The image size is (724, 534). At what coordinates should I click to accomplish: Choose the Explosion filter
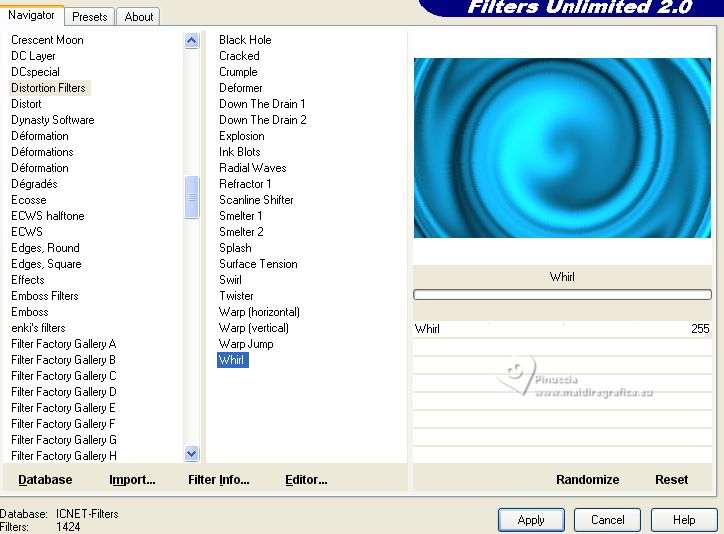click(241, 136)
